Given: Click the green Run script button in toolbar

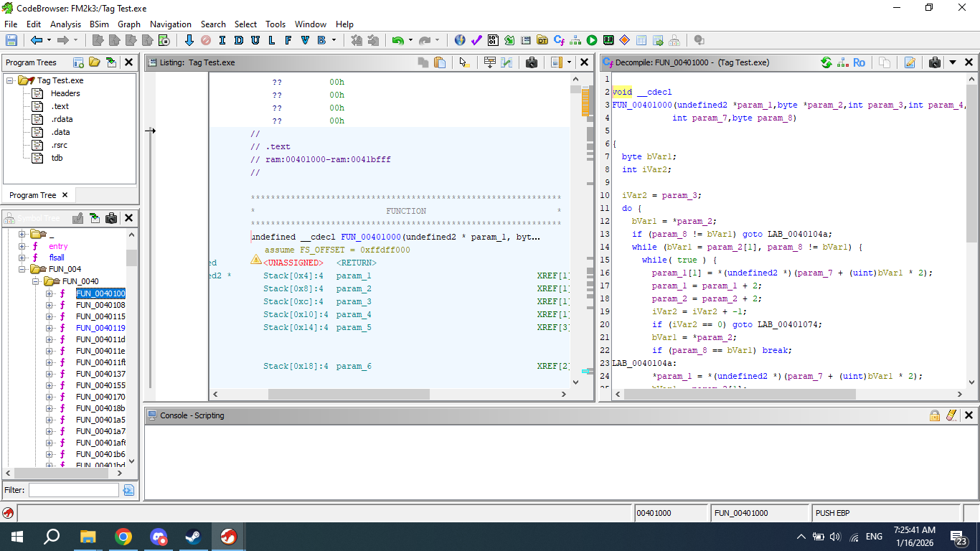Looking at the screenshot, I should click(x=592, y=40).
